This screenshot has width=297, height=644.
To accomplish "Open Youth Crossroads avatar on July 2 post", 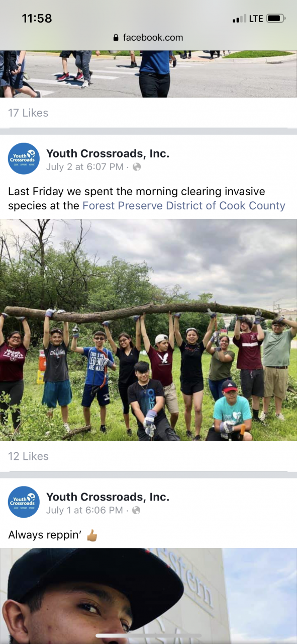I will pos(24,158).
